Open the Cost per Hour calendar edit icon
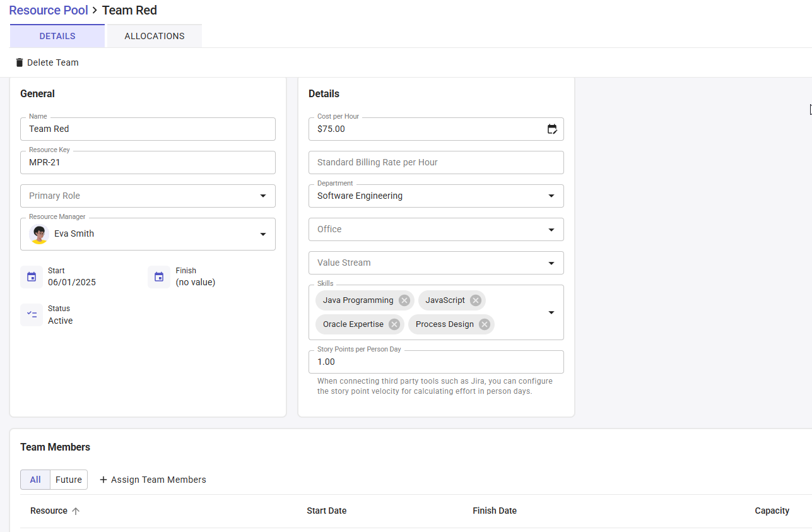Screen dimensions: 812x532 point(552,129)
